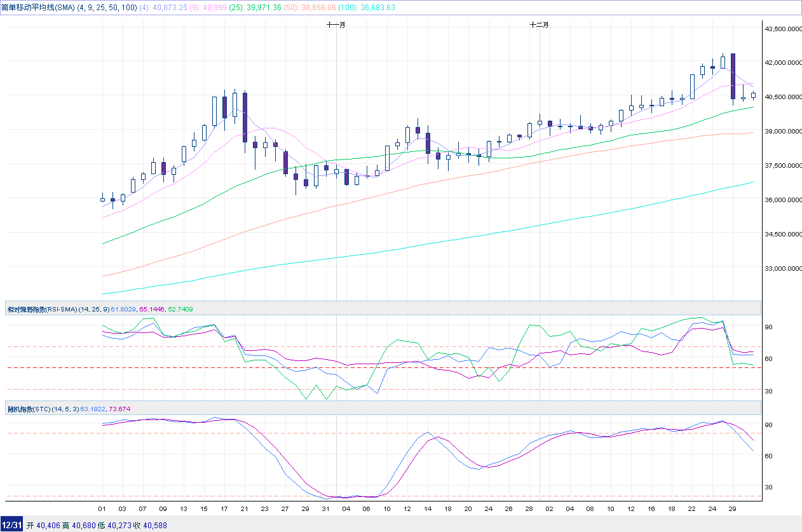Click the 十二月 month marker

(539, 25)
